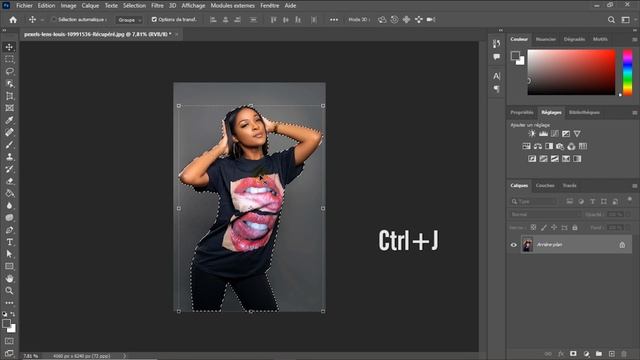
Task: Select the Crop tool
Action: [9, 96]
